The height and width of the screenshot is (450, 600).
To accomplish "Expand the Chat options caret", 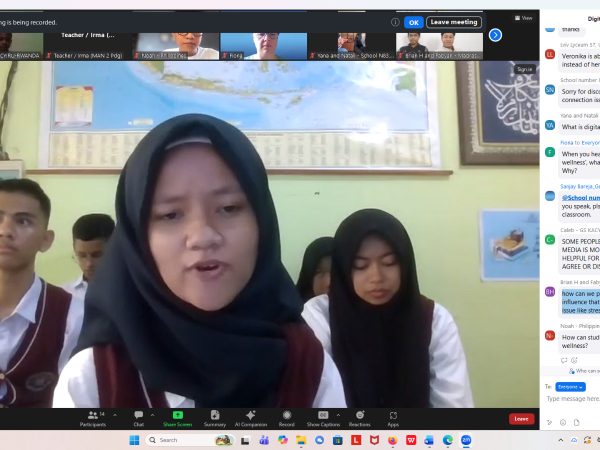I will point(153,414).
